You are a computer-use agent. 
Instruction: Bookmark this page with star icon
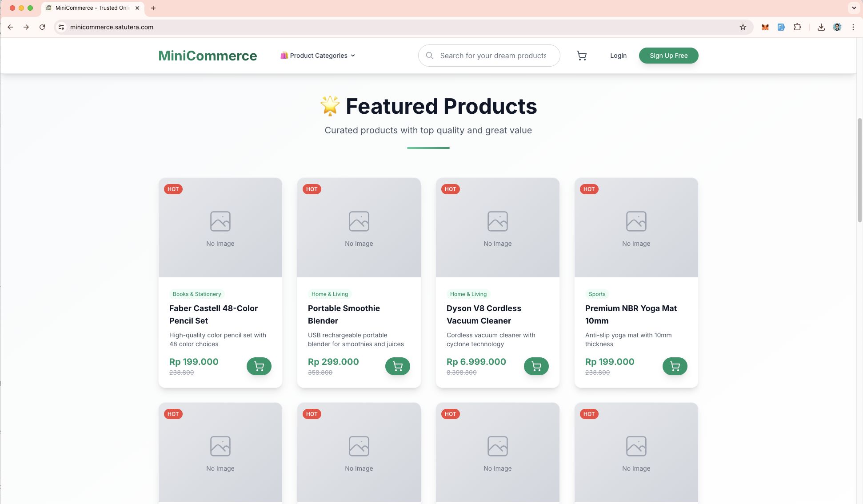tap(743, 27)
